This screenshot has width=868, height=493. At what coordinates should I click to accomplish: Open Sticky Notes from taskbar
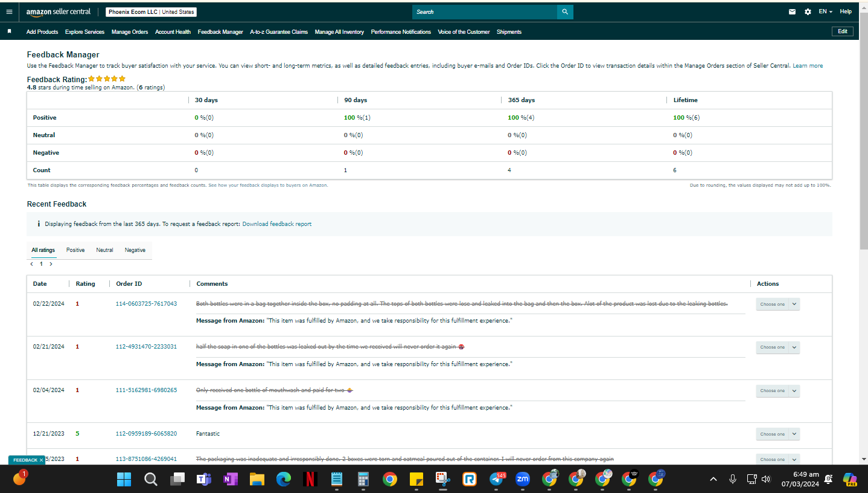pyautogui.click(x=416, y=480)
